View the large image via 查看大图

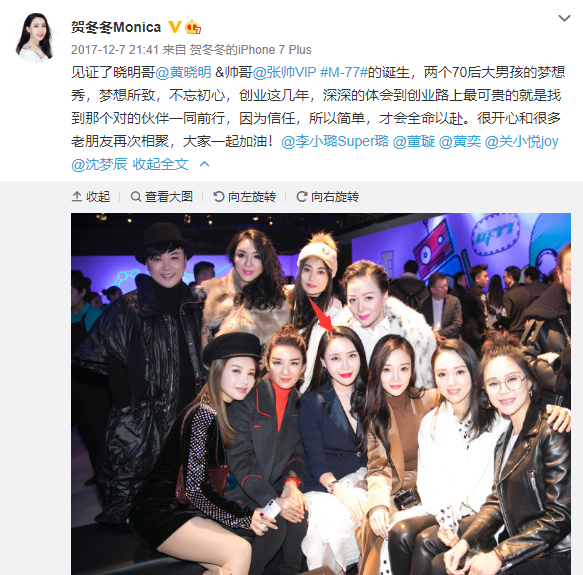162,196
